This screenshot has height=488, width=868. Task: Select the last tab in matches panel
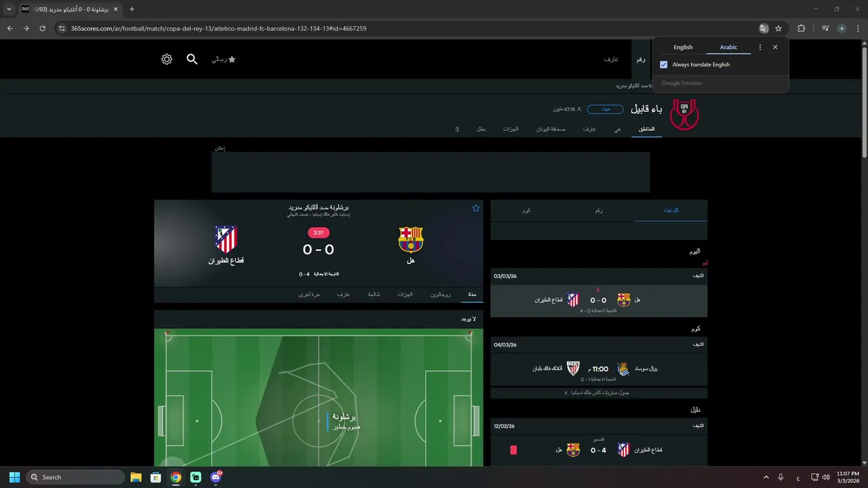[526, 211]
